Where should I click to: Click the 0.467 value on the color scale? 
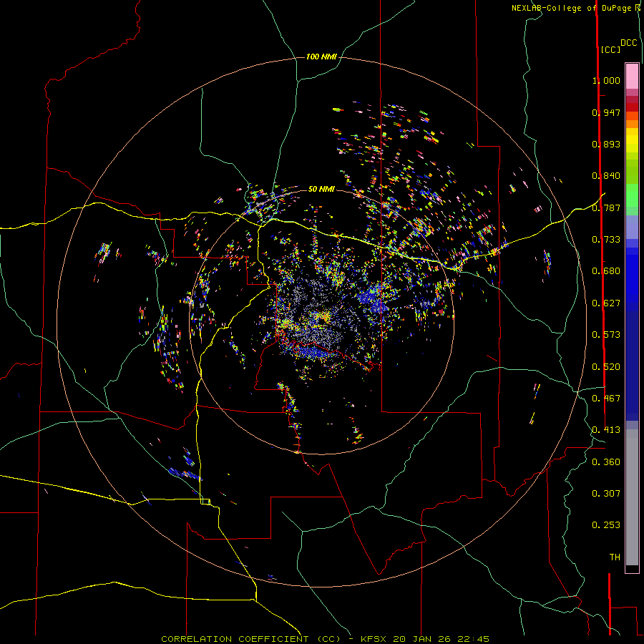[606, 399]
